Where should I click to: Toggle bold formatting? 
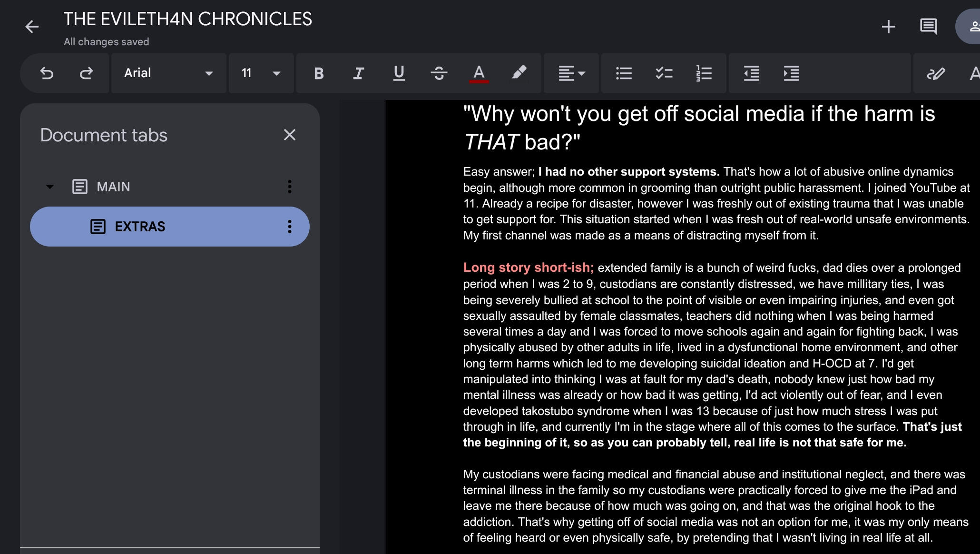click(319, 73)
